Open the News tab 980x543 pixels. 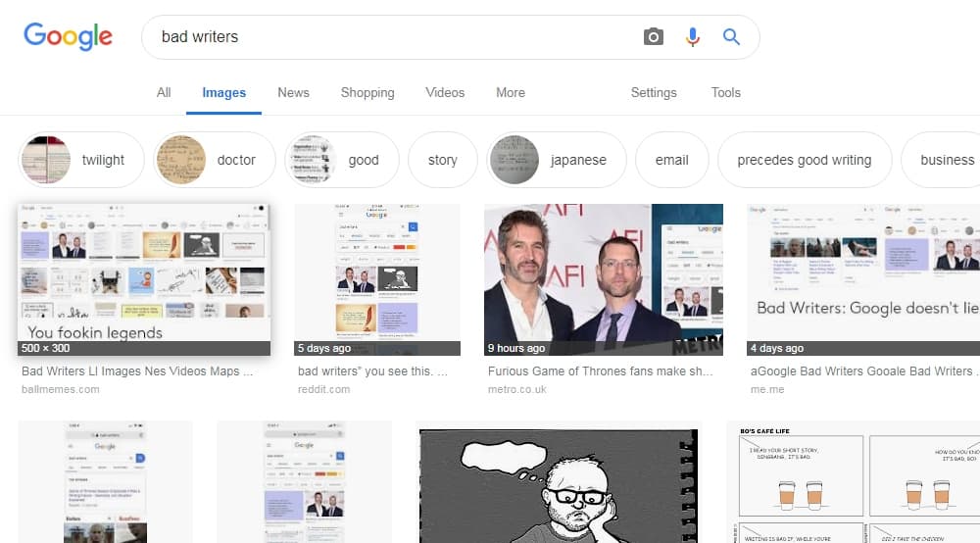click(x=293, y=92)
